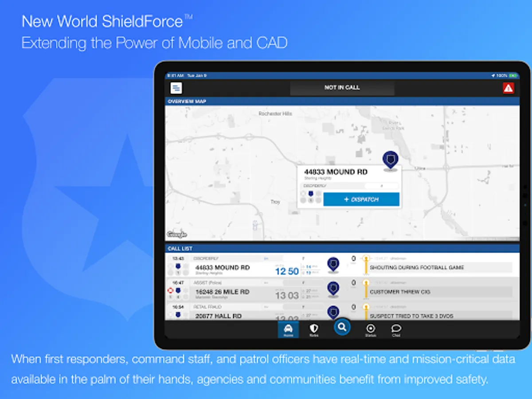
Task: Open the Status tab
Action: tap(371, 330)
